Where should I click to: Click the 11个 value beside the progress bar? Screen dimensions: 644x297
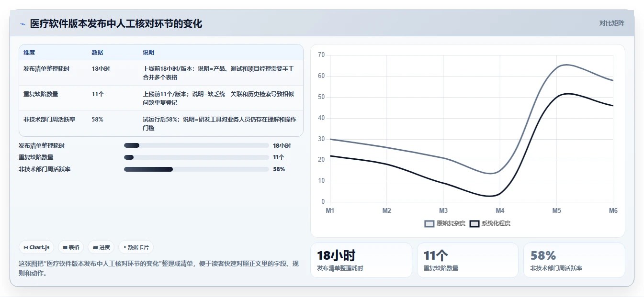pos(279,157)
